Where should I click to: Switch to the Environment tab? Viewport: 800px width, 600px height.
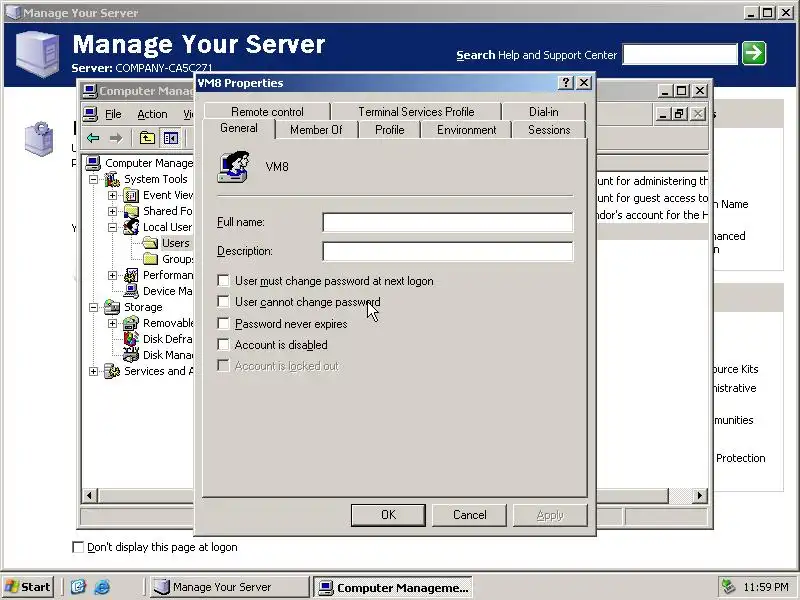(x=466, y=130)
